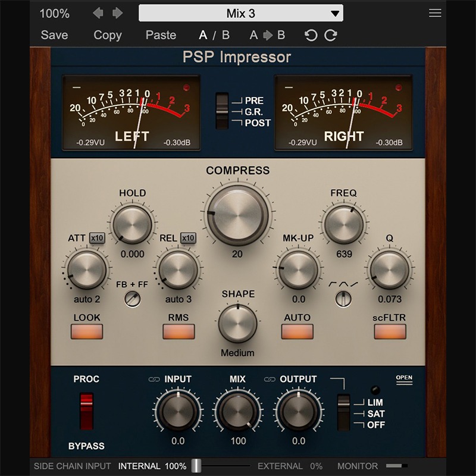This screenshot has width=476, height=476.
Task: Open the hamburger menu
Action: point(435,13)
